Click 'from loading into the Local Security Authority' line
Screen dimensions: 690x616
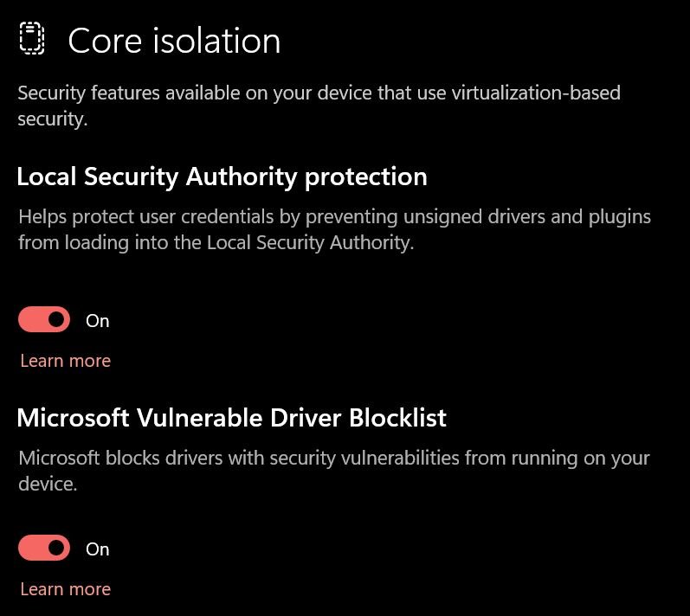[216, 243]
